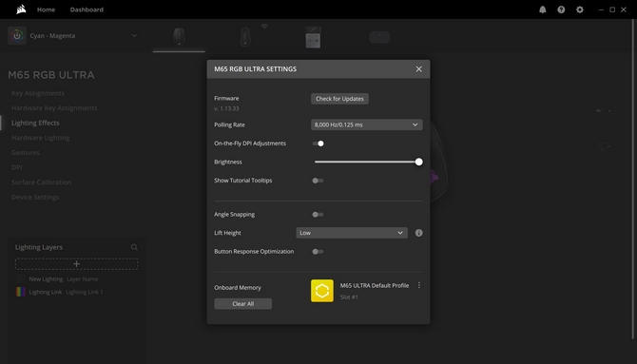The height and width of the screenshot is (364, 637).
Task: Click the Lighting Layers panel header
Action: (39, 247)
